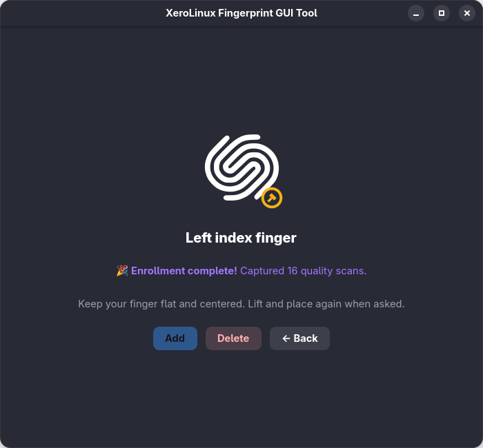Click the left arrow inside the Back button

click(286, 338)
